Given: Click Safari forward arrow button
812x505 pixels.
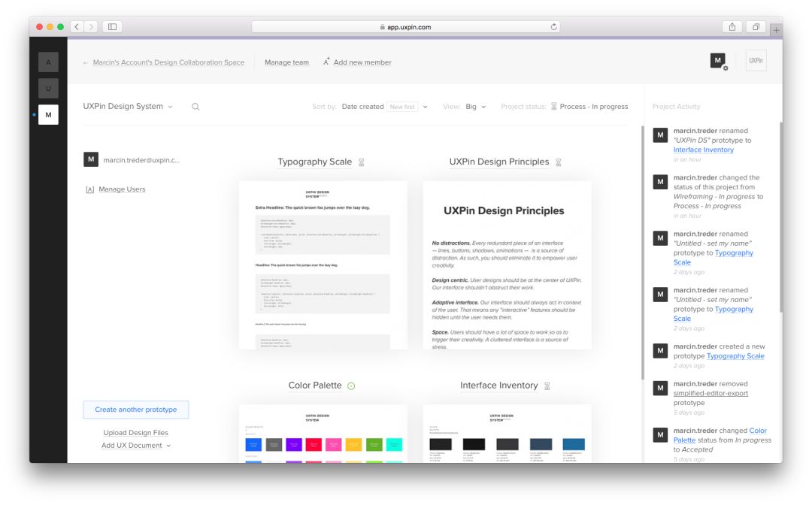Looking at the screenshot, I should tap(91, 27).
